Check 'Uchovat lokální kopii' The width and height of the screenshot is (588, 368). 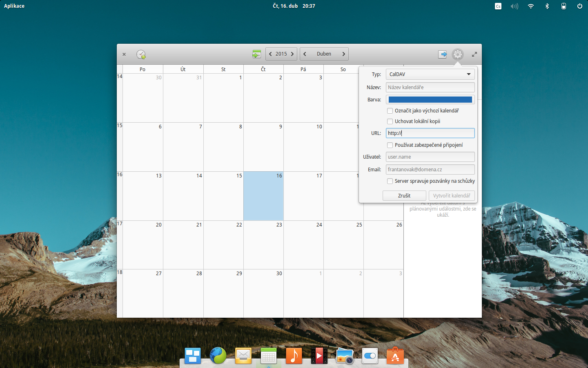tap(390, 121)
